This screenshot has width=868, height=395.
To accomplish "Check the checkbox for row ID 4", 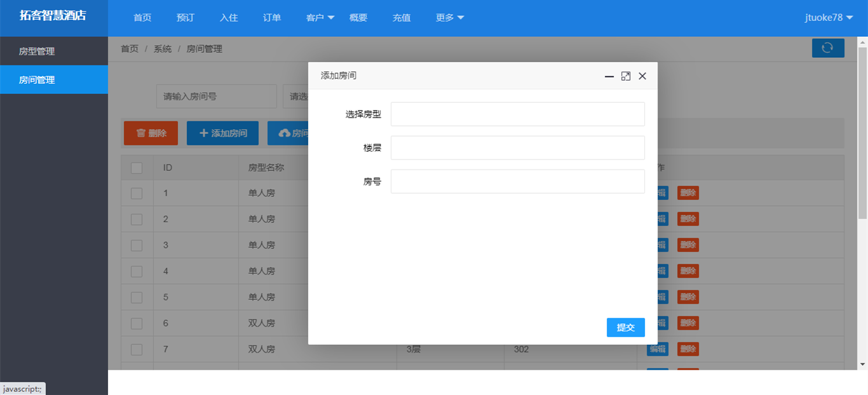I will [x=137, y=271].
